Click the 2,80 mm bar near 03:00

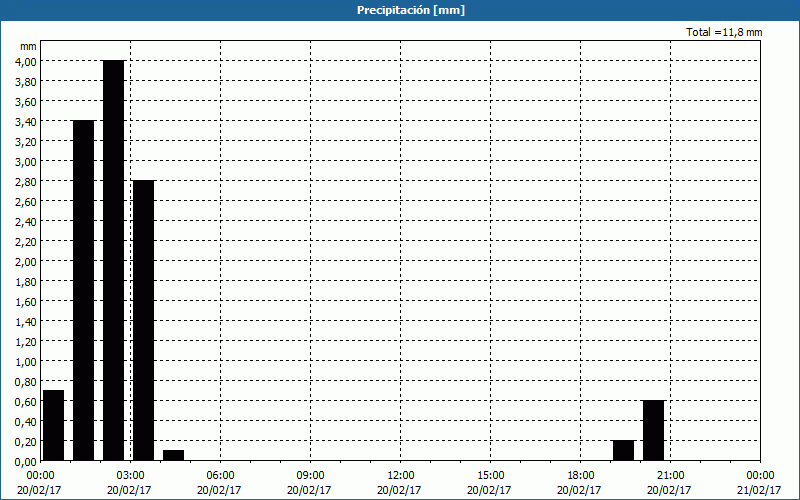pyautogui.click(x=143, y=320)
